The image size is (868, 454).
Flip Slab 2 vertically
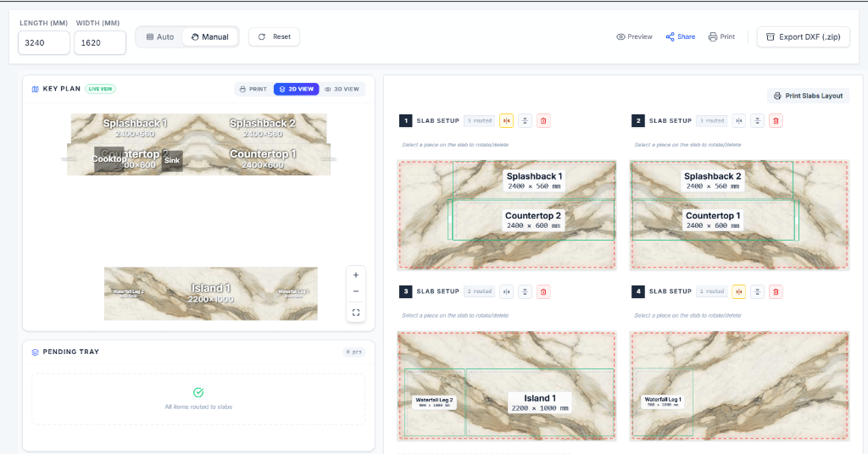[757, 120]
